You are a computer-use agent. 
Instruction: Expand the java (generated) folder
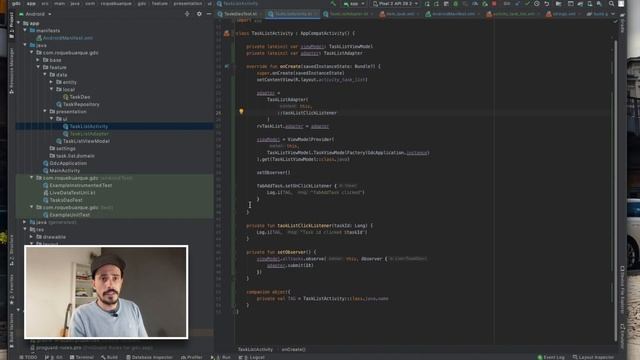[25, 222]
